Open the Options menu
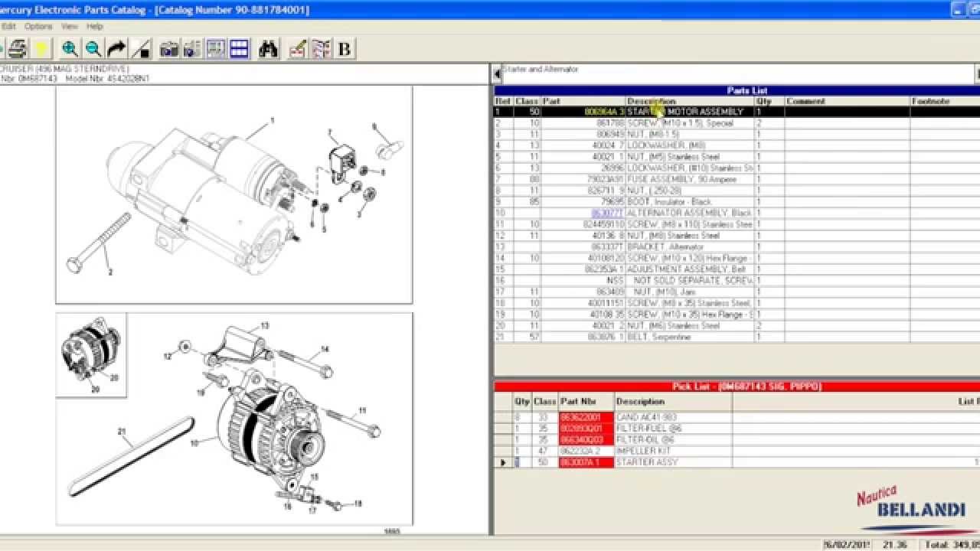Screen dimensions: 980x551 [x=38, y=26]
